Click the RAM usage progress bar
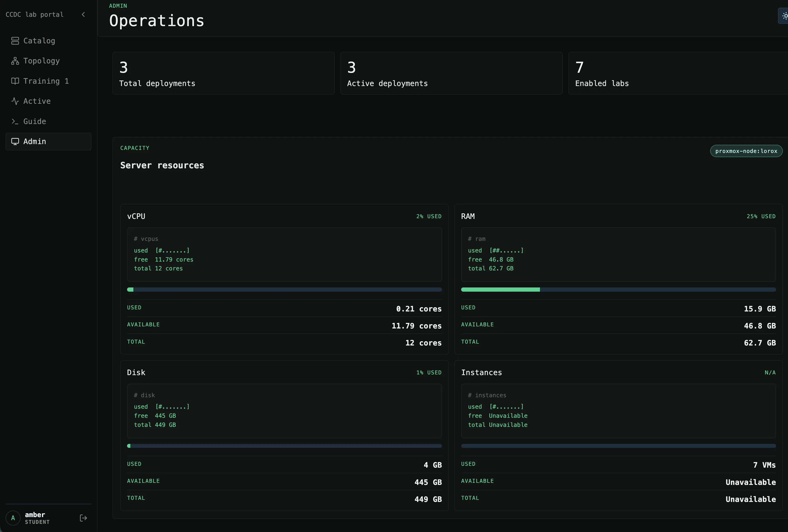This screenshot has width=788, height=532. point(619,290)
